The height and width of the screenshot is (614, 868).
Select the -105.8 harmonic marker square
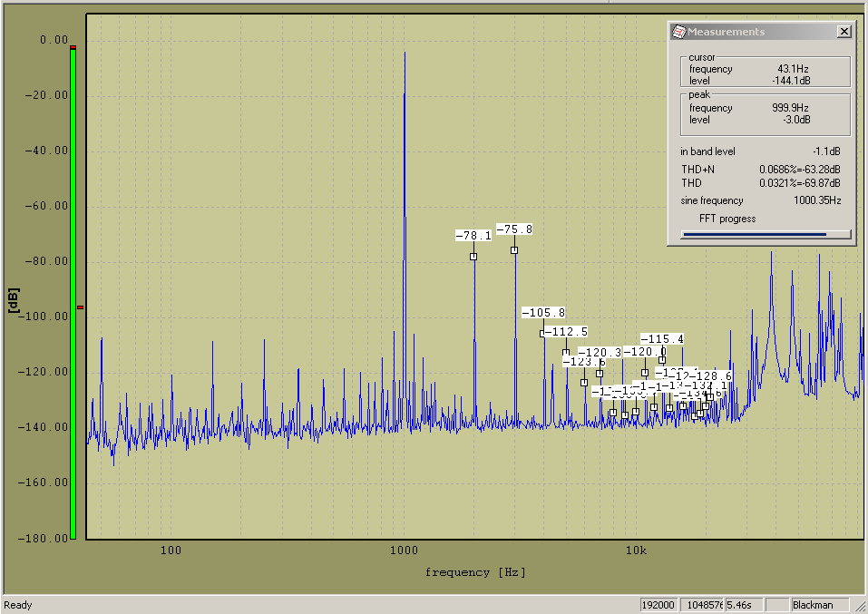543,334
